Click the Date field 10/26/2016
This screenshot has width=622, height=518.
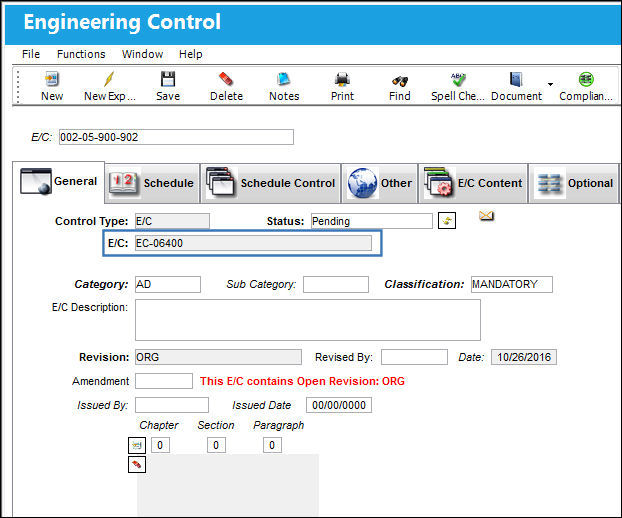pos(524,357)
